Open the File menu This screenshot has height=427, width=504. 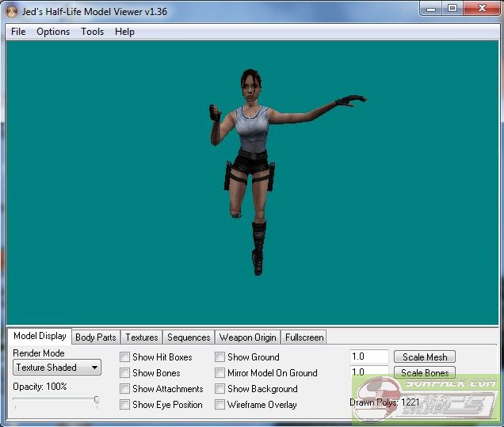(x=18, y=32)
